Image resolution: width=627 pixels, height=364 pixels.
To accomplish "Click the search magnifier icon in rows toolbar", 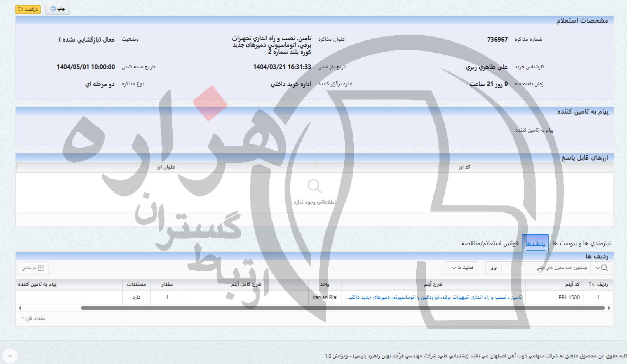I will coord(606,268).
